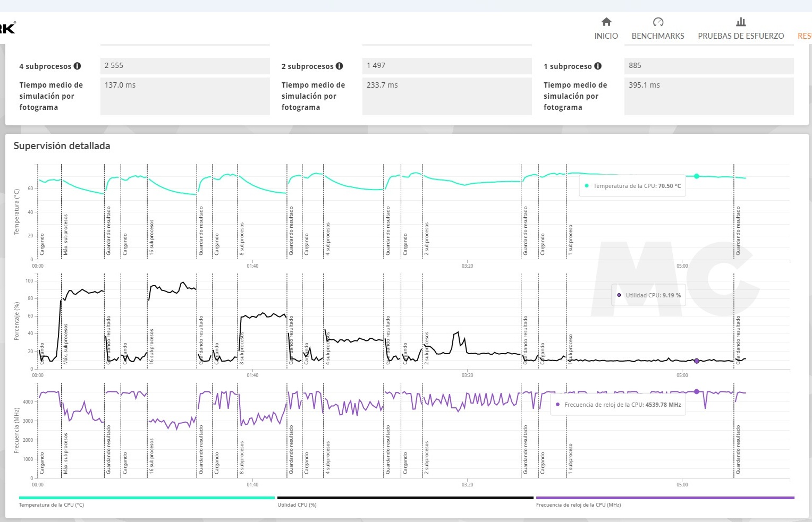Open the partially visible RESULTADOS tab

pos(804,36)
